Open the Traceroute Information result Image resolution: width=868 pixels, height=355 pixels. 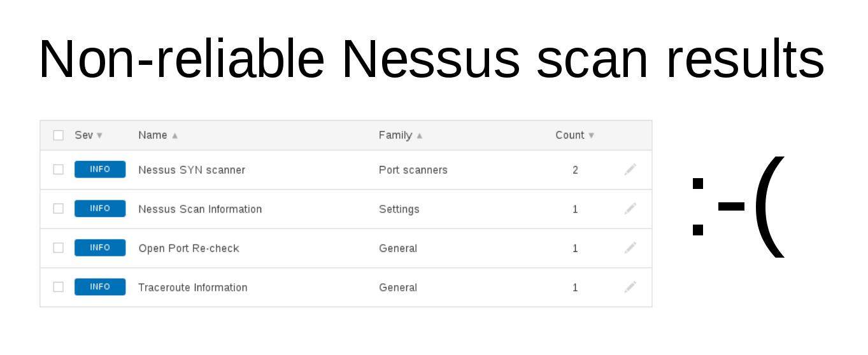tap(193, 288)
